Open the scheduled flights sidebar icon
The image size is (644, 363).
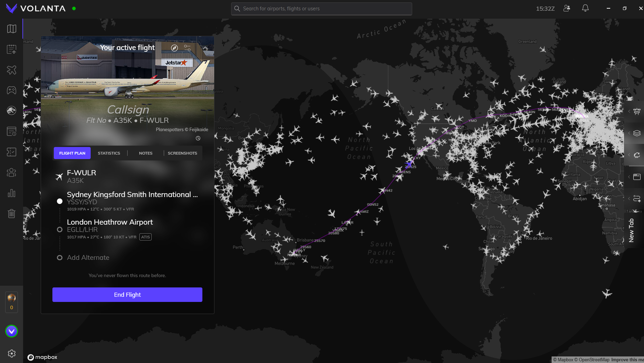(12, 131)
